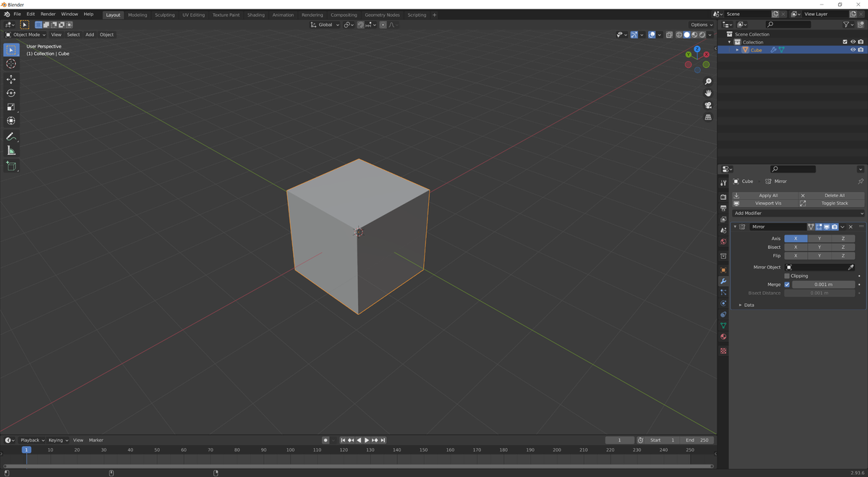
Task: Enable the Clipping checkbox
Action: [787, 276]
